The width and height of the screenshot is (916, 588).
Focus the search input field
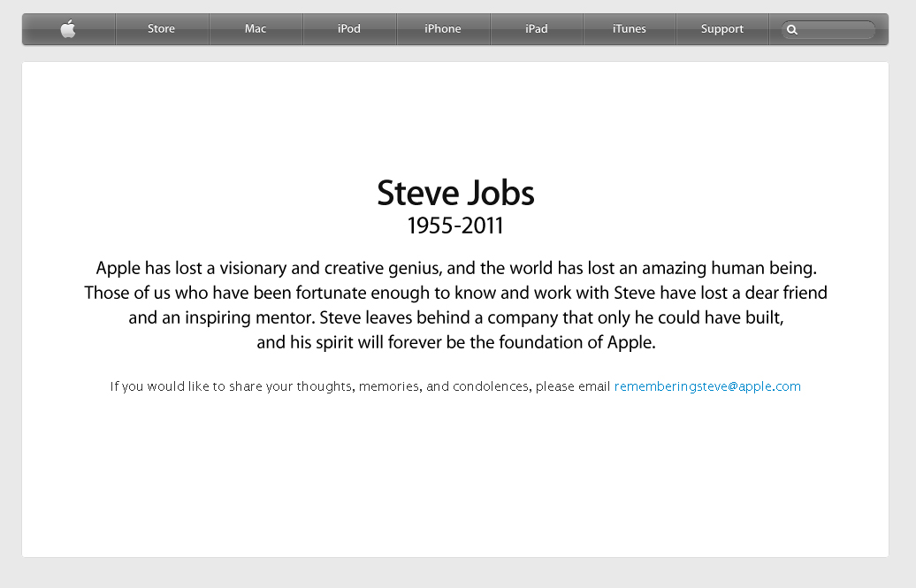(x=828, y=30)
